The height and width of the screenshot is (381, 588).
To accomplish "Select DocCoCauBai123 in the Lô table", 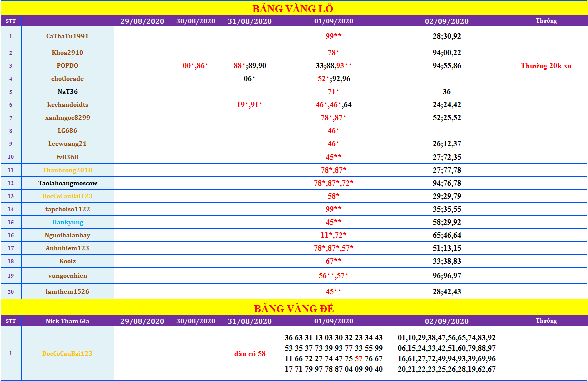I will [67, 196].
